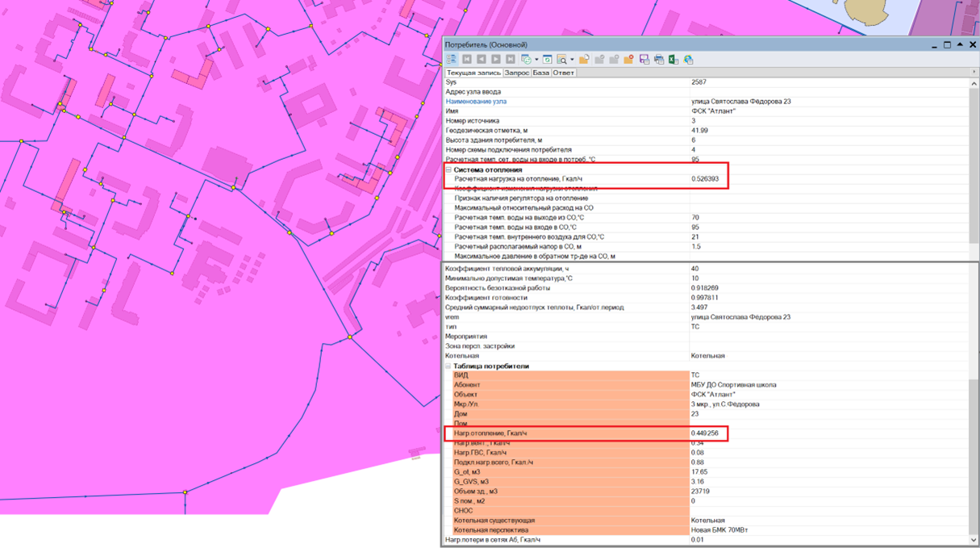Image resolution: width=980 pixels, height=548 pixels.
Task: Open the Ответ tab
Action: click(563, 73)
